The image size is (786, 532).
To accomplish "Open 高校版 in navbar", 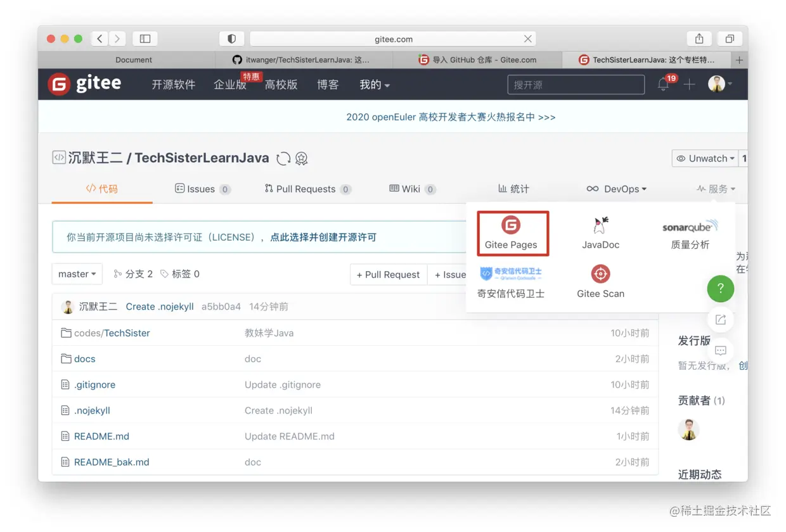I will (281, 84).
